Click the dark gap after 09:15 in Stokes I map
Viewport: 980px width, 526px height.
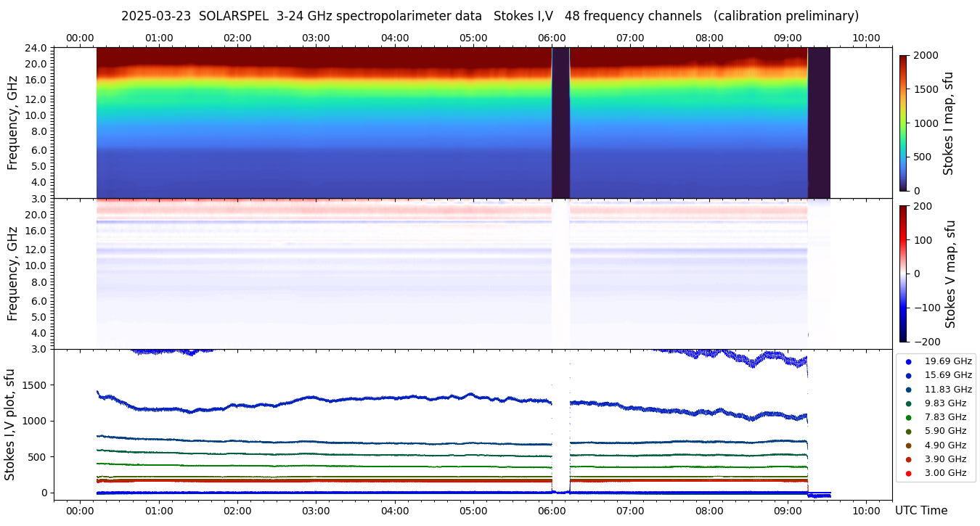coord(819,123)
